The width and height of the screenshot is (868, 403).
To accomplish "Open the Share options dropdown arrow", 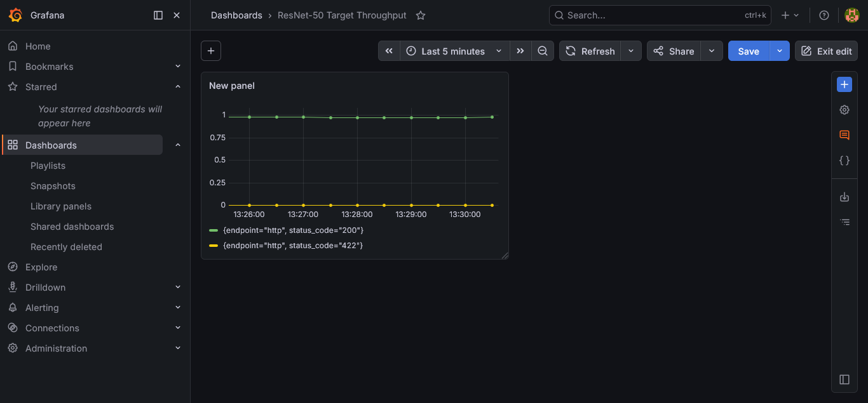I will 712,51.
